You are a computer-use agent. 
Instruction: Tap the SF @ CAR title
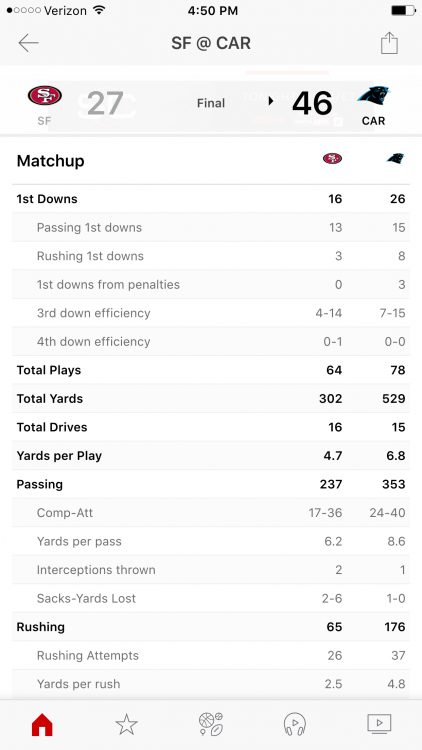[x=211, y=43]
